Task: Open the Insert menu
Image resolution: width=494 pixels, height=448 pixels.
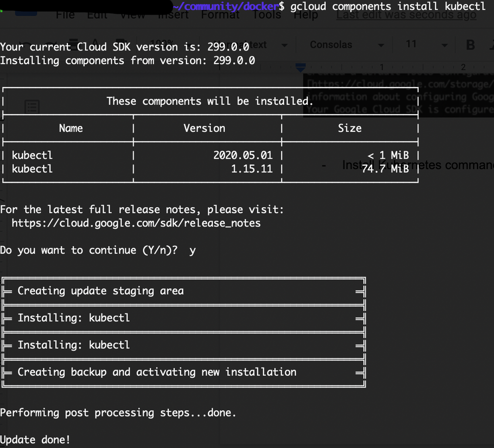Action: pyautogui.click(x=173, y=15)
